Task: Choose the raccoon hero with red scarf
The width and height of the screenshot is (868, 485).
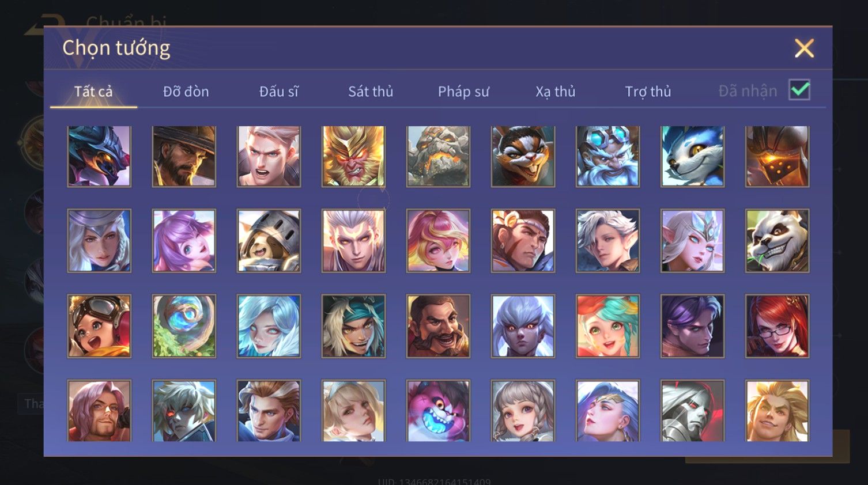Action: pos(523,156)
